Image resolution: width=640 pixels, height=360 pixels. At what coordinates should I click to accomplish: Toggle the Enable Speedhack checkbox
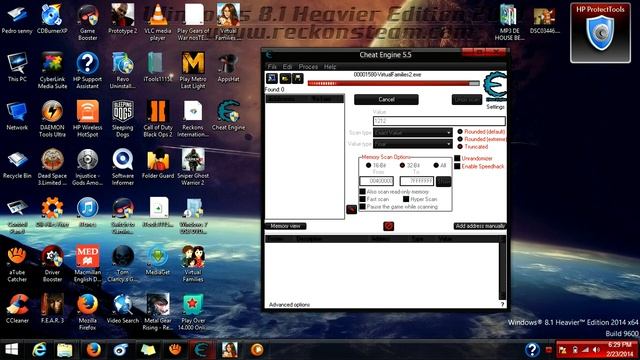457,166
